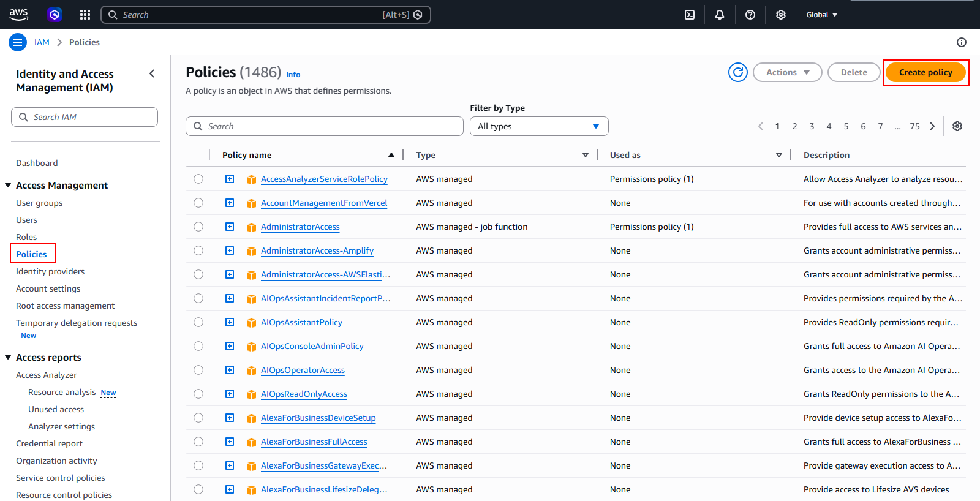980x501 pixels.
Task: Open the AlexaForBusinessDeviceSetup policy link
Action: (318, 418)
